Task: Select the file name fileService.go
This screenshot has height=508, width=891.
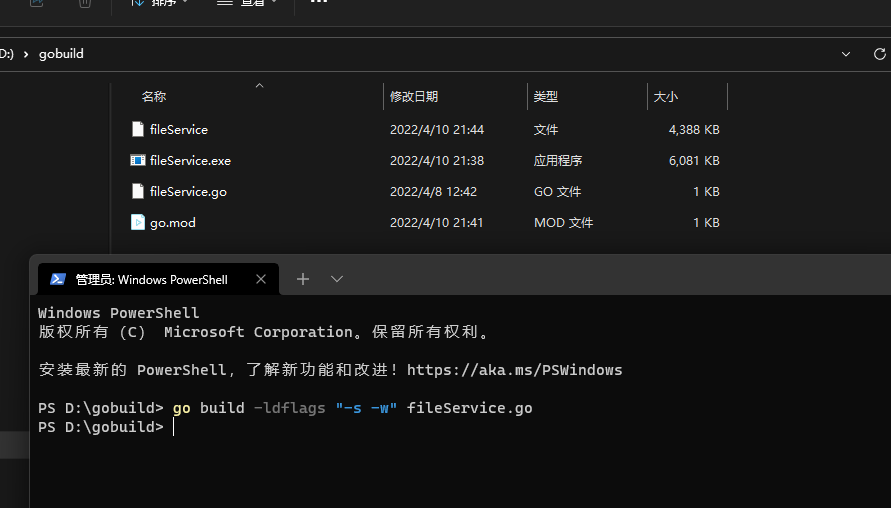Action: coord(188,192)
